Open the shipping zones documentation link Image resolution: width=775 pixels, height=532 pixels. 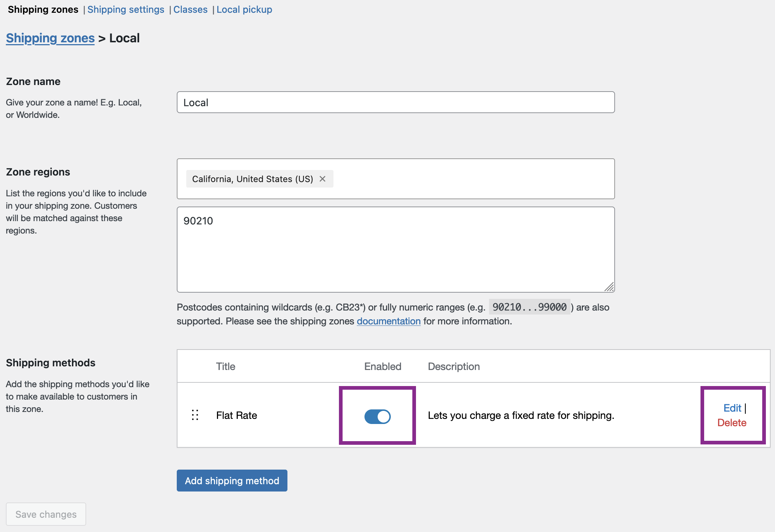388,321
